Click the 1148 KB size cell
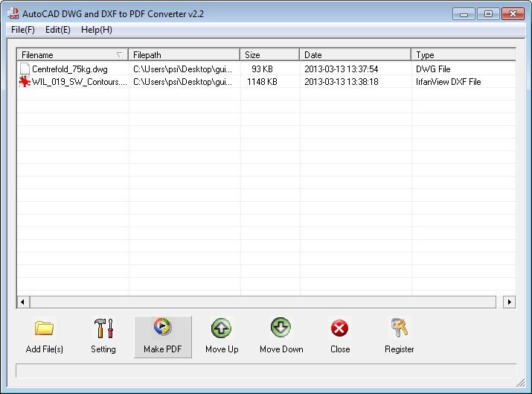This screenshot has width=532, height=394. pos(262,82)
